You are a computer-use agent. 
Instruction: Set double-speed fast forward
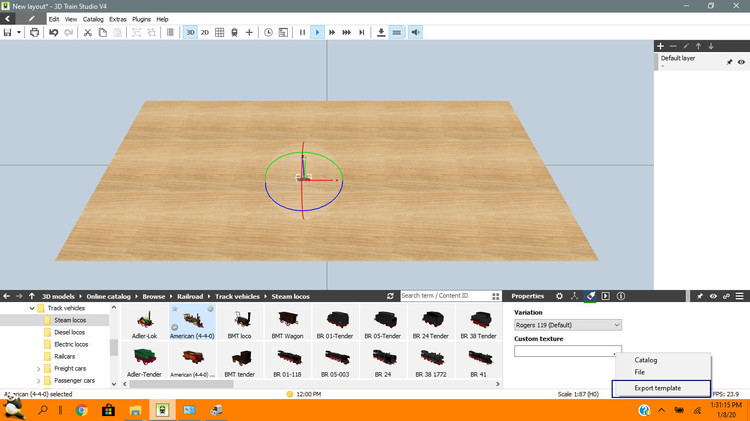(332, 33)
